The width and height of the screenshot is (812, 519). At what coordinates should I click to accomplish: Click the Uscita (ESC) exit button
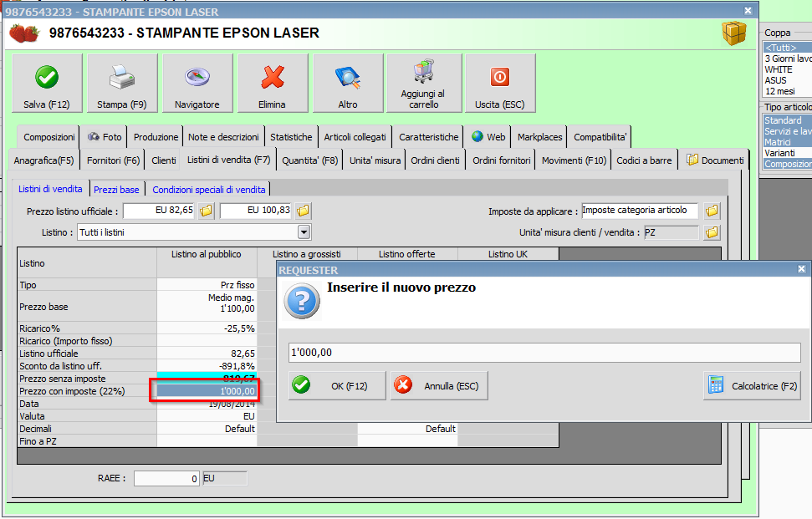(500, 84)
